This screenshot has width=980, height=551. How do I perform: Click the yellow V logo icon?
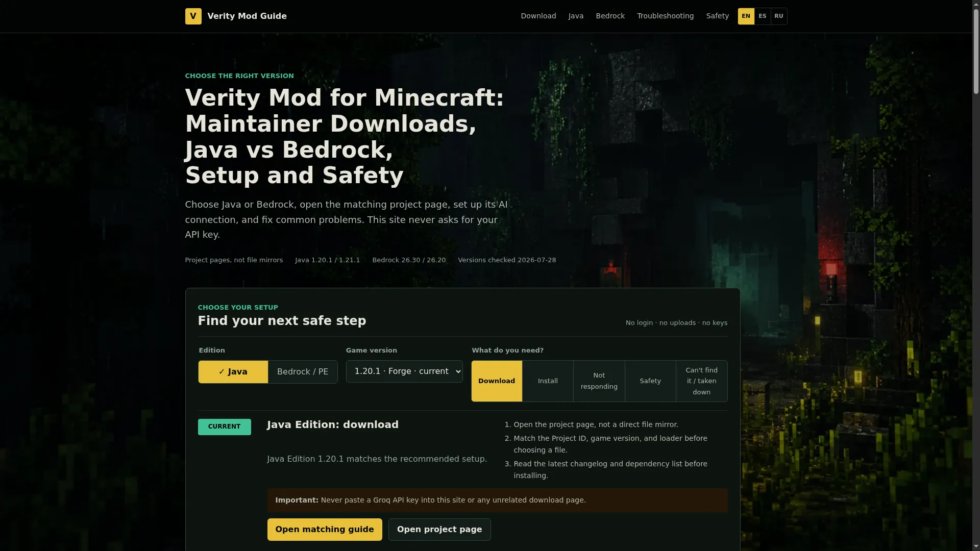coord(193,16)
